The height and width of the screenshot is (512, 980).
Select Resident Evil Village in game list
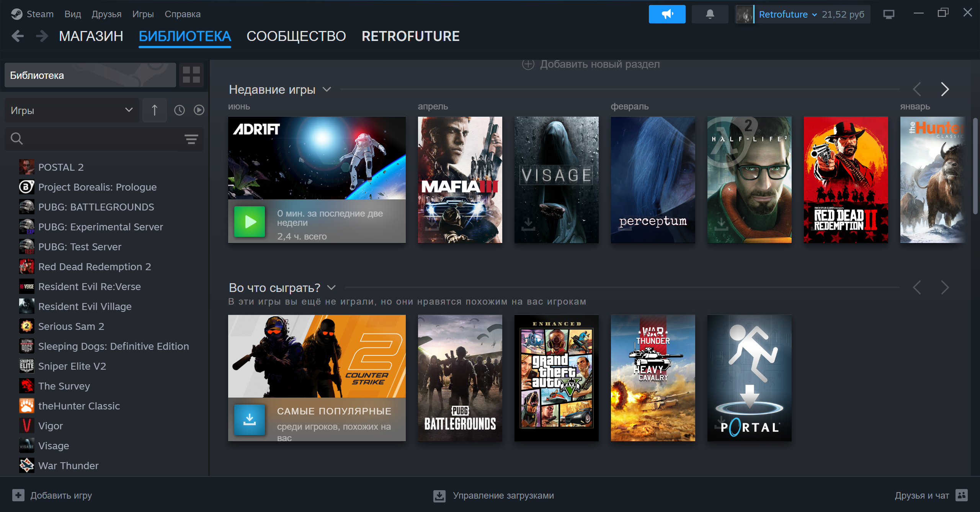coord(85,307)
